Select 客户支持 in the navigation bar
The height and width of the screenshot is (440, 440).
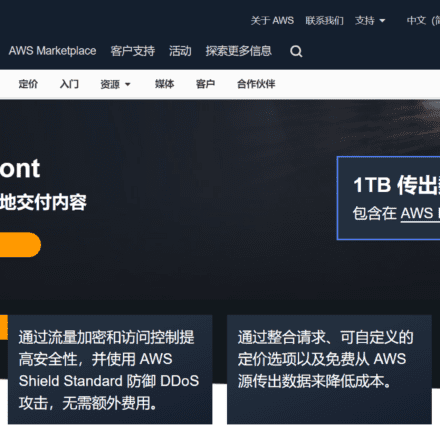pyautogui.click(x=133, y=51)
